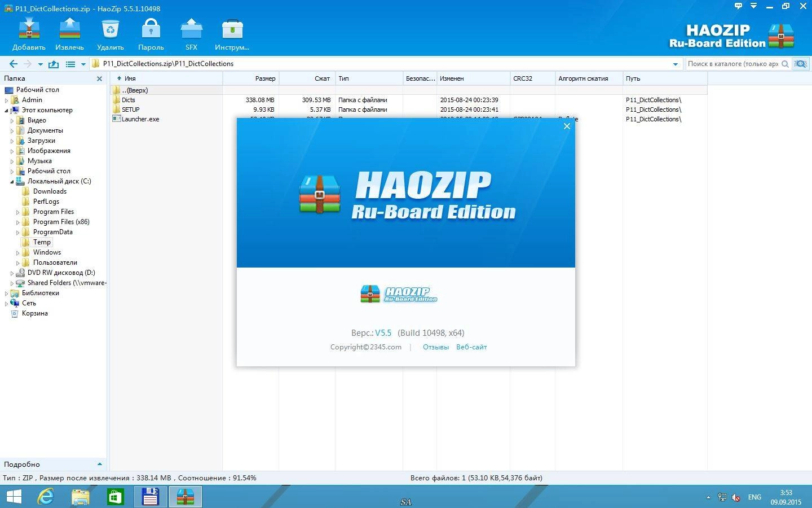Select Рабочий стол root in folder tree
812x508 pixels.
pos(37,90)
